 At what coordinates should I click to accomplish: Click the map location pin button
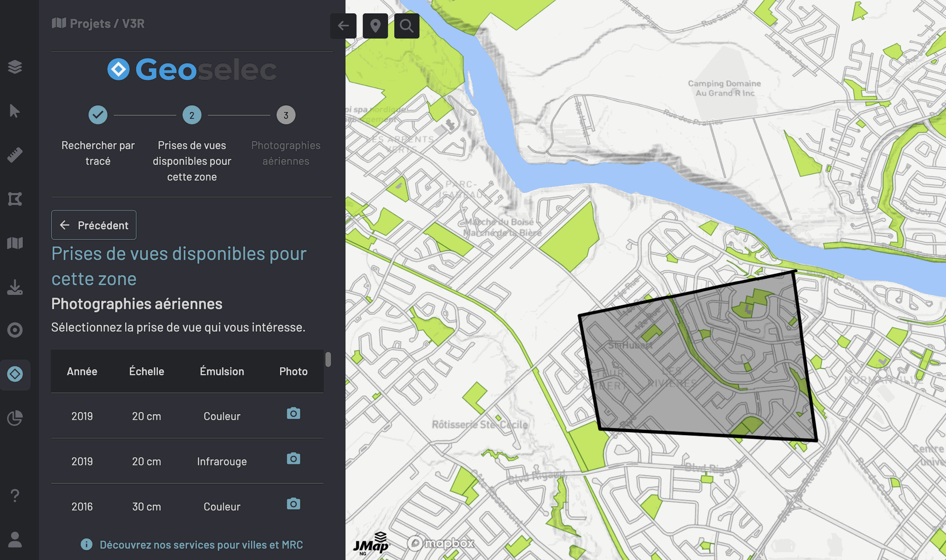375,26
